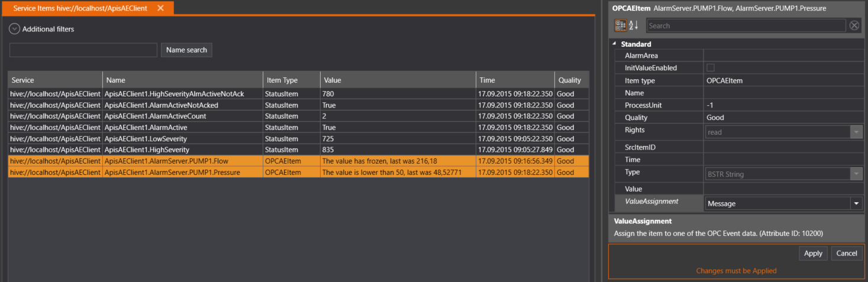This screenshot has height=282, width=868.
Task: Sort the table by the Value column header
Action: [398, 80]
